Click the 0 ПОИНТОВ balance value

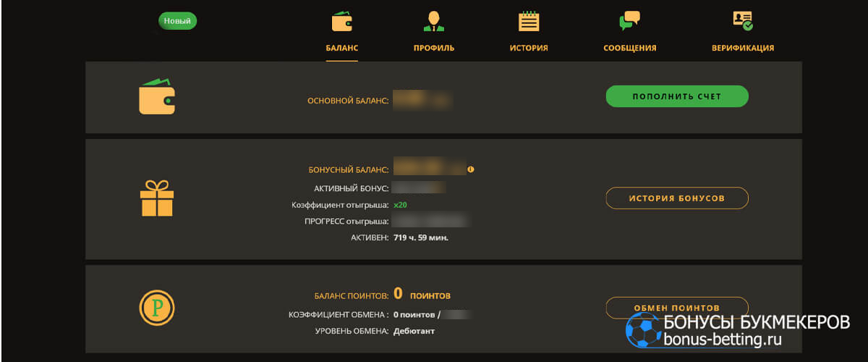tap(422, 294)
